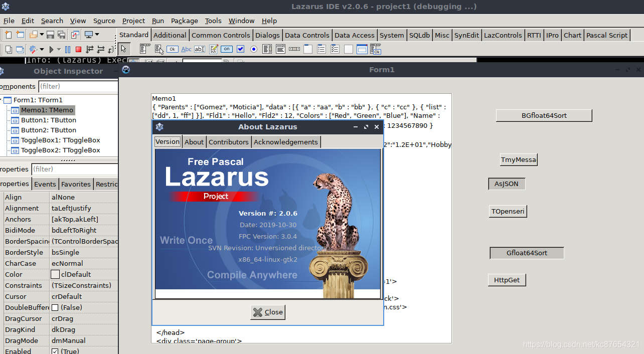Click the red Stop debug icon
This screenshot has height=354, width=644.
coord(78,49)
